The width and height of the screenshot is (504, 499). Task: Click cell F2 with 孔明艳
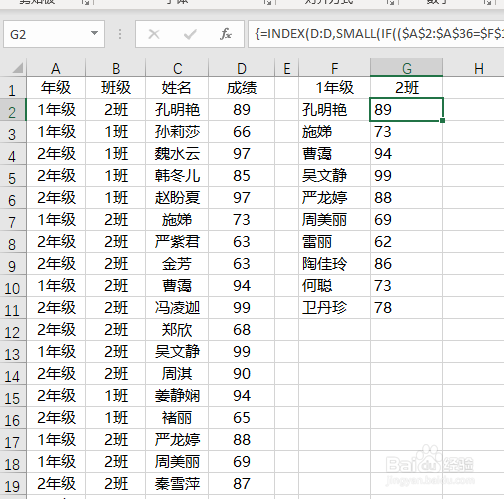pyautogui.click(x=334, y=109)
